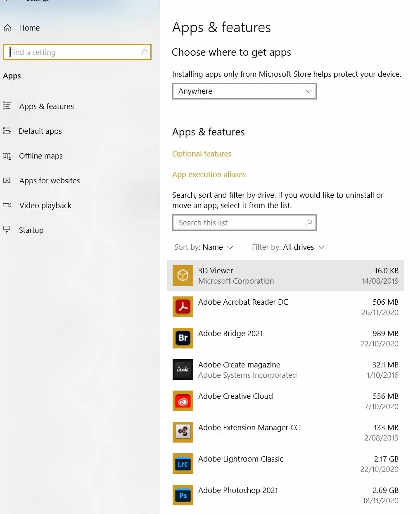Click the Adobe Bridge 2021 icon
The image size is (420, 514).
tap(183, 338)
